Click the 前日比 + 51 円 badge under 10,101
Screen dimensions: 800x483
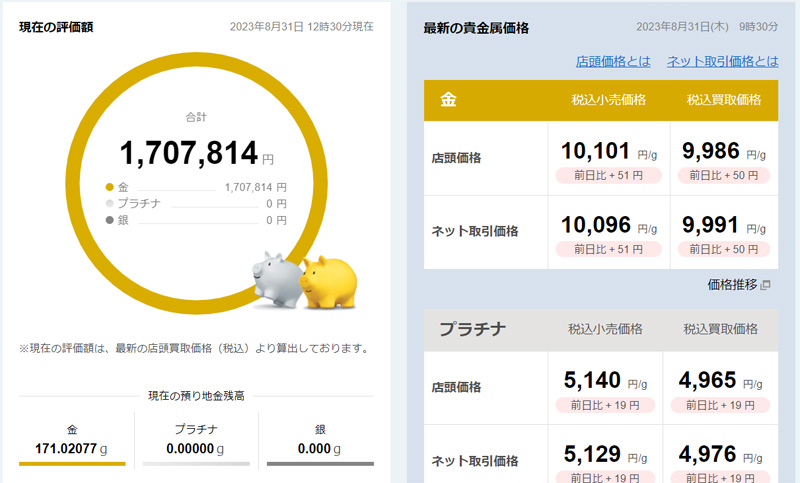(609, 175)
